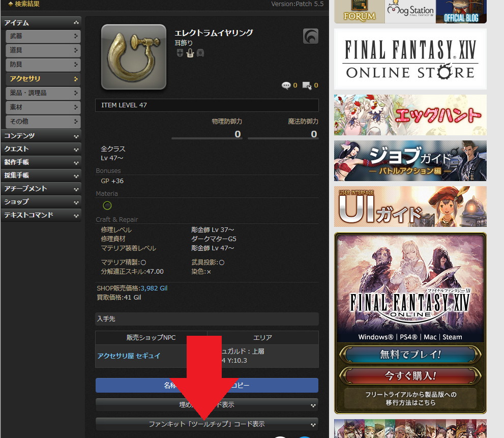
Task: Click the blue name copy button
Action: pyautogui.click(x=206, y=385)
